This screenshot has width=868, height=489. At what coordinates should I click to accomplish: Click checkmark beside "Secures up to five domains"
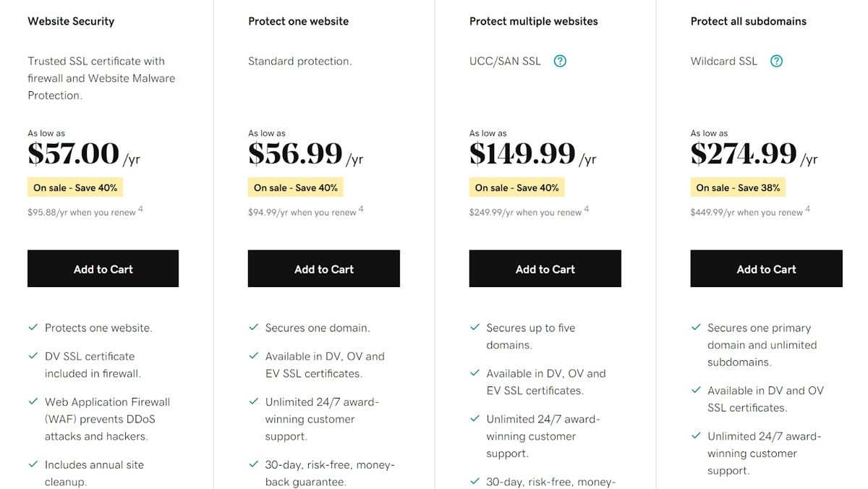pyautogui.click(x=475, y=327)
